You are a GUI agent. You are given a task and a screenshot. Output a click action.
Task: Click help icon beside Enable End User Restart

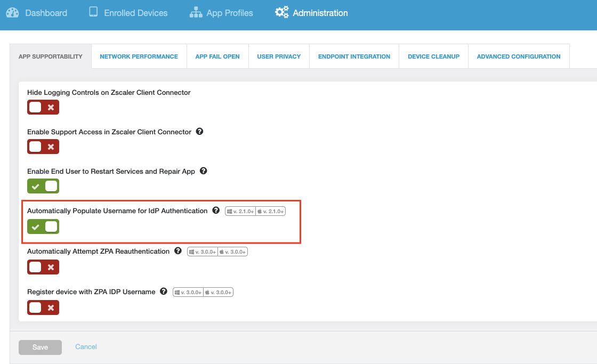[x=203, y=171]
